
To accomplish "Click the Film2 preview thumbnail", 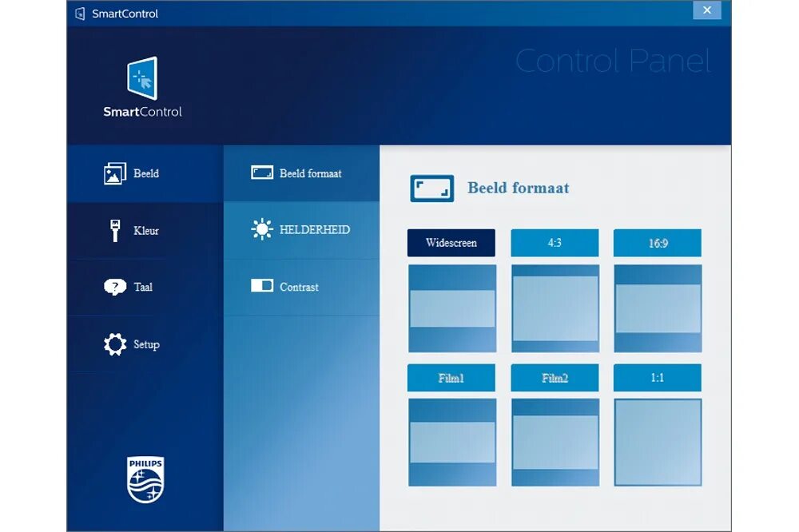I will [555, 443].
